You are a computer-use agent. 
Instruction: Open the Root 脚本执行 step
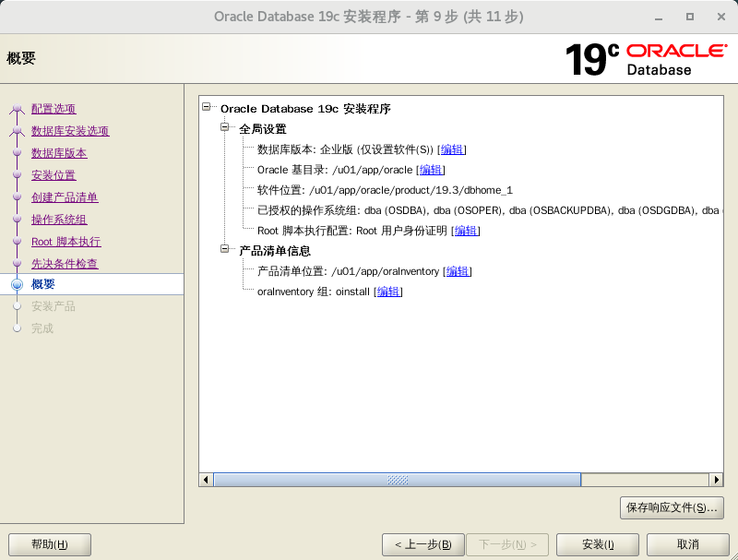click(65, 242)
